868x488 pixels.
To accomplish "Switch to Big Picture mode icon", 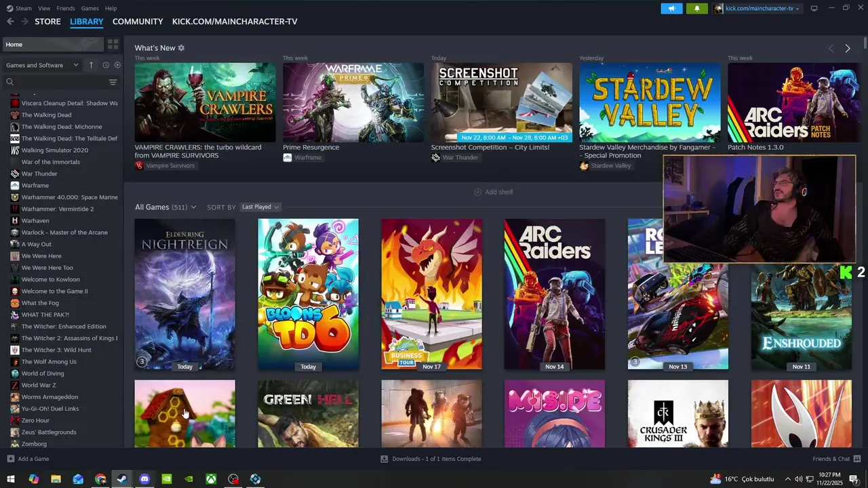I will (814, 8).
